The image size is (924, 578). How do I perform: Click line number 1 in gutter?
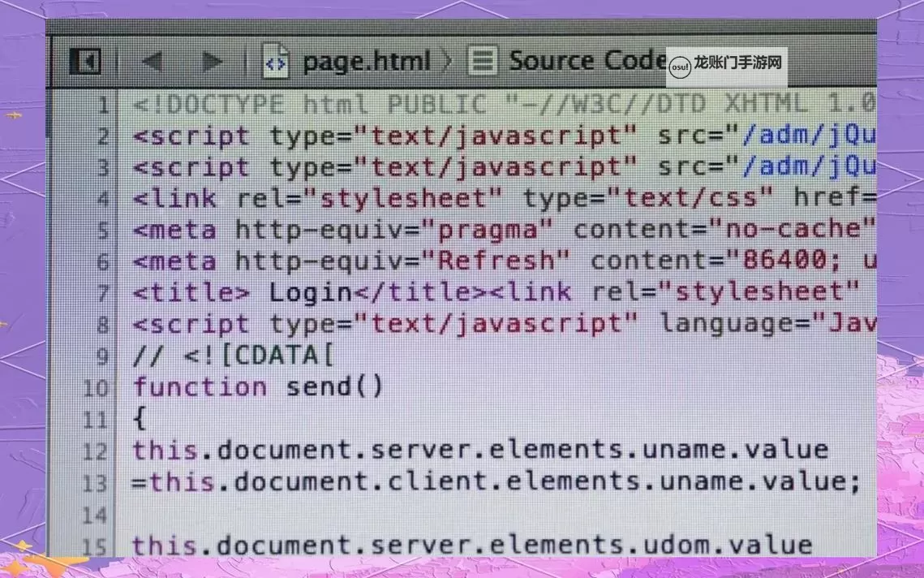102,105
